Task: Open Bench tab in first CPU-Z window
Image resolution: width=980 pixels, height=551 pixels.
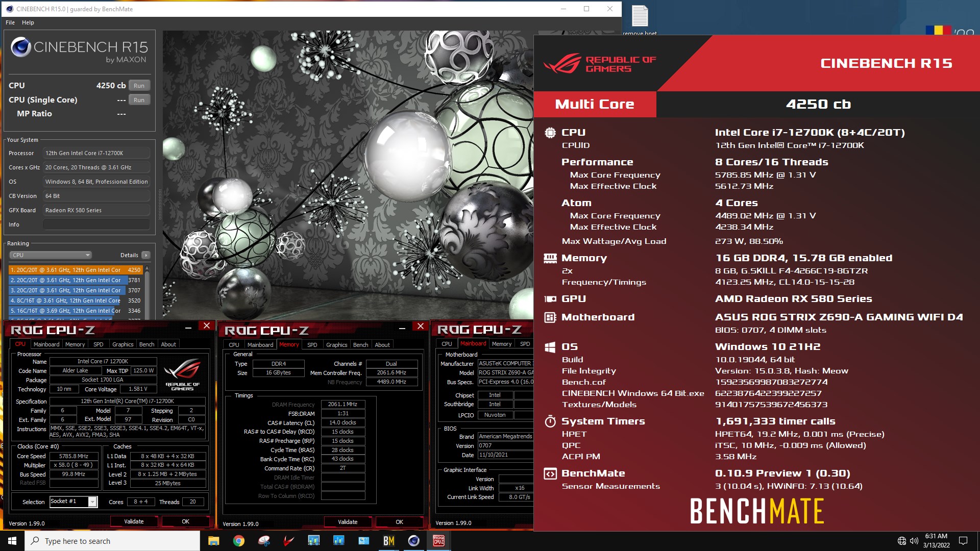Action: [x=147, y=344]
